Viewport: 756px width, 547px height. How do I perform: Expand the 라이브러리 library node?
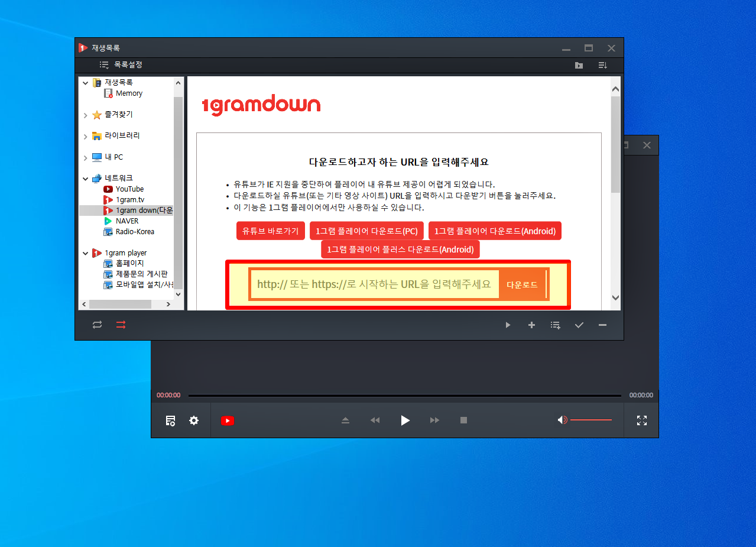86,137
